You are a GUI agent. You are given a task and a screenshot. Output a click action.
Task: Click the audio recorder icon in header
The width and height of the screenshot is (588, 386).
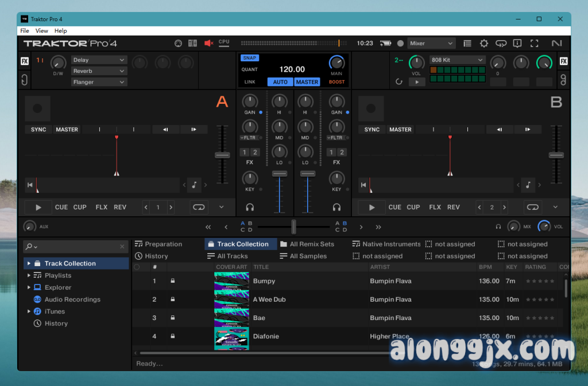point(400,43)
